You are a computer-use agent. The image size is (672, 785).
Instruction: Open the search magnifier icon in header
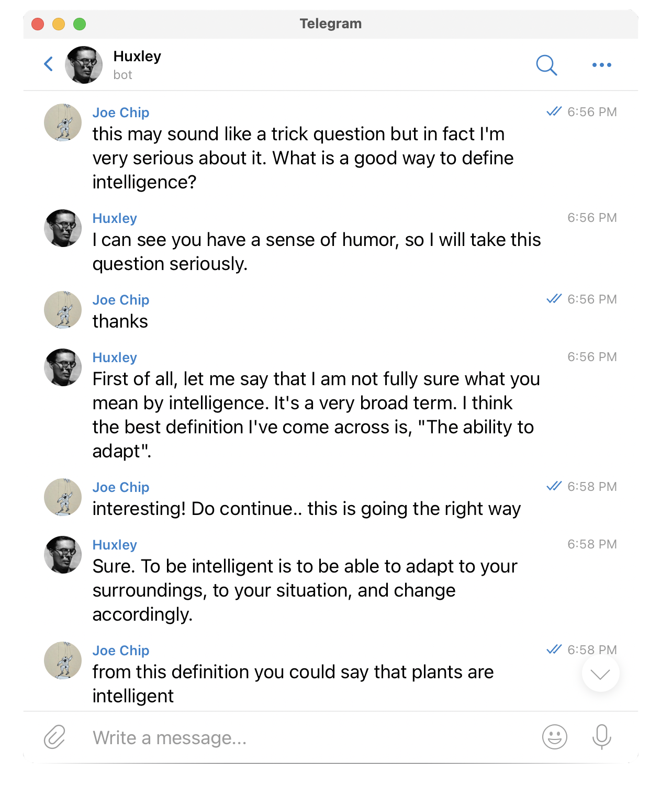[x=546, y=65]
